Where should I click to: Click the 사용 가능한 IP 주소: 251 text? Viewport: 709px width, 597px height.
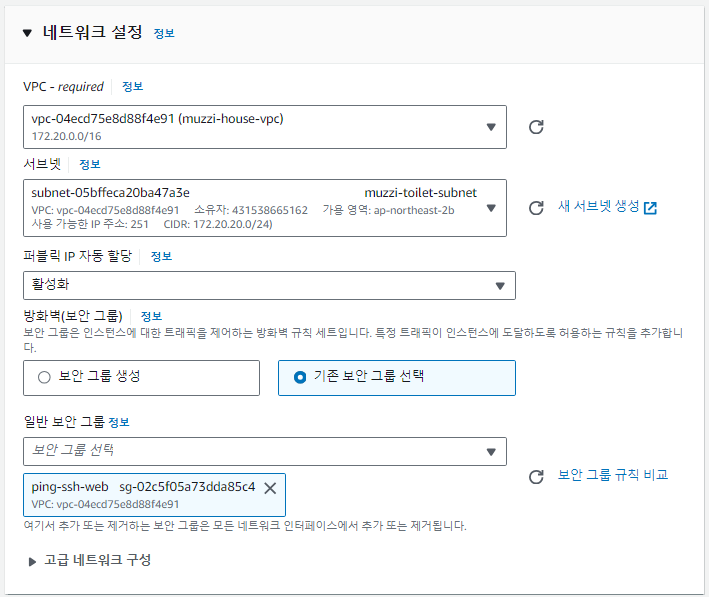click(x=90, y=224)
